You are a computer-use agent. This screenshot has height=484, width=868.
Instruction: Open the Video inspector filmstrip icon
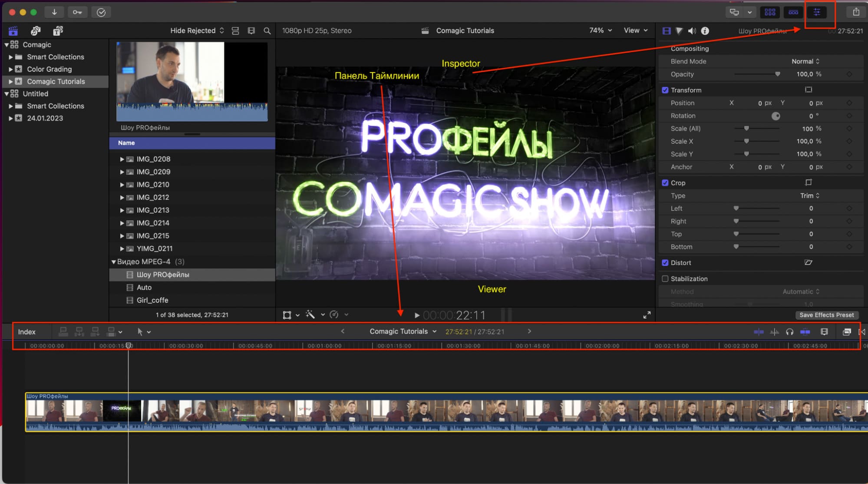pyautogui.click(x=667, y=31)
